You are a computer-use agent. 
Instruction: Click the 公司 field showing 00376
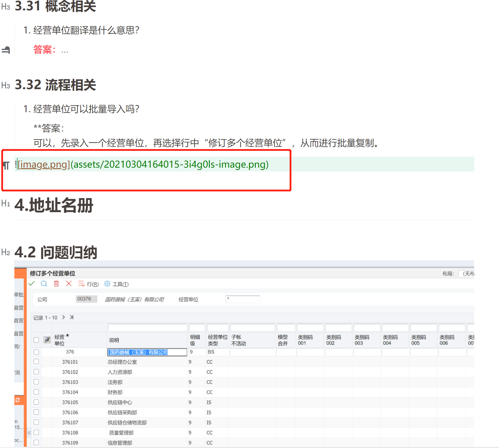click(x=86, y=299)
